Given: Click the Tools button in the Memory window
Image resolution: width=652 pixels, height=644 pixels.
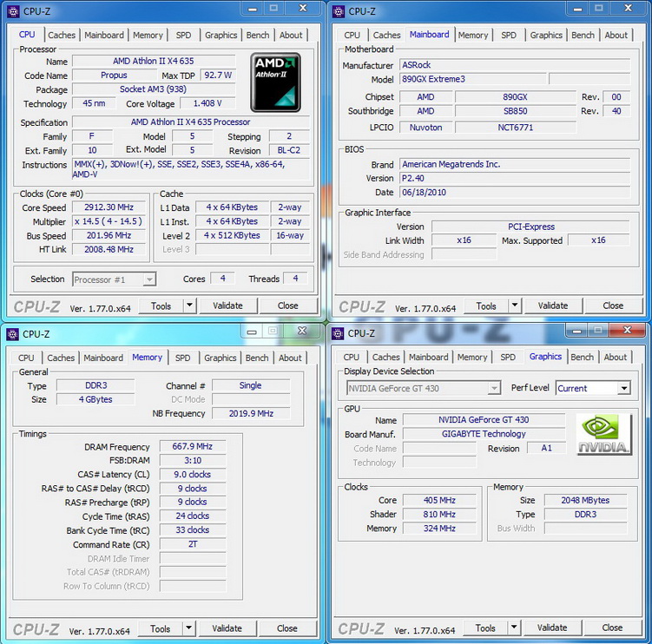Looking at the screenshot, I should (x=160, y=628).
